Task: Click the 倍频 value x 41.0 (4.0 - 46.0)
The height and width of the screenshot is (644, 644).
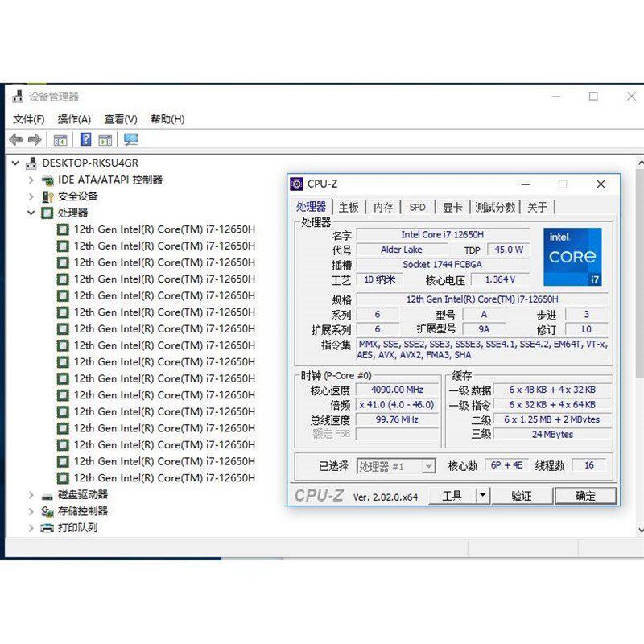Action: (397, 405)
